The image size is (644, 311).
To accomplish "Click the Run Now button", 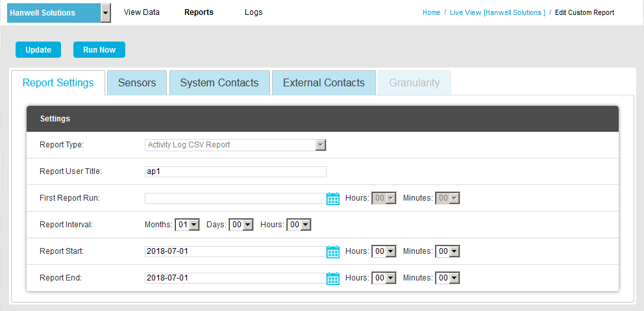I will (x=99, y=50).
